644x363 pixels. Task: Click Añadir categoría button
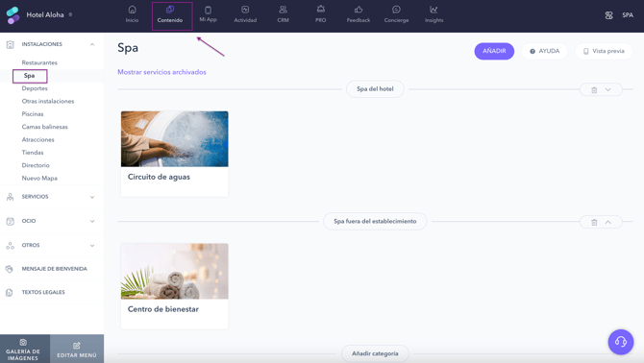(x=375, y=353)
